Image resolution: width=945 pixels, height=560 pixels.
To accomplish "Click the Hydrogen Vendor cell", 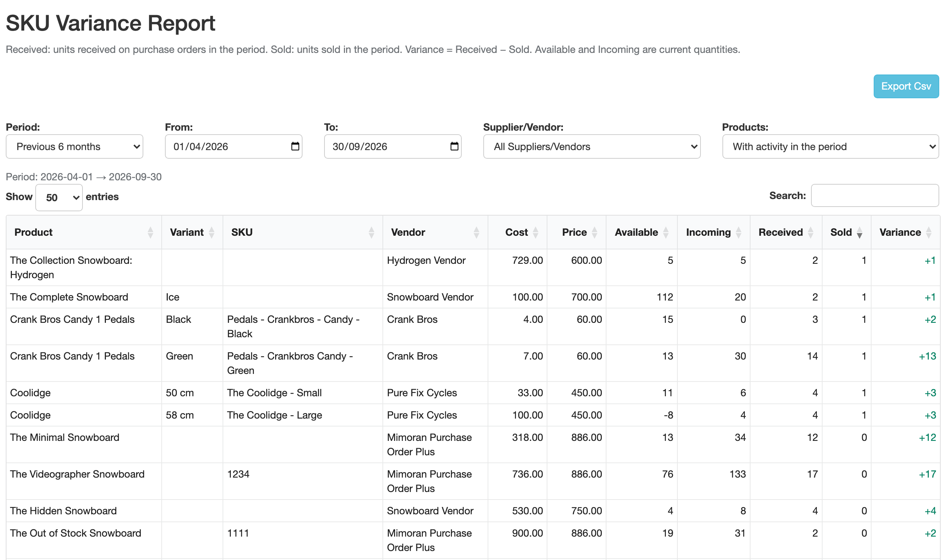I will click(435, 267).
